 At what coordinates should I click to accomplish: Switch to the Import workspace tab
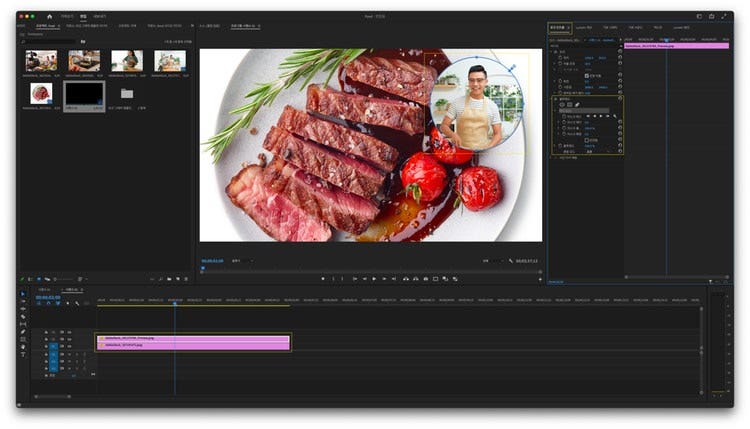coord(66,16)
